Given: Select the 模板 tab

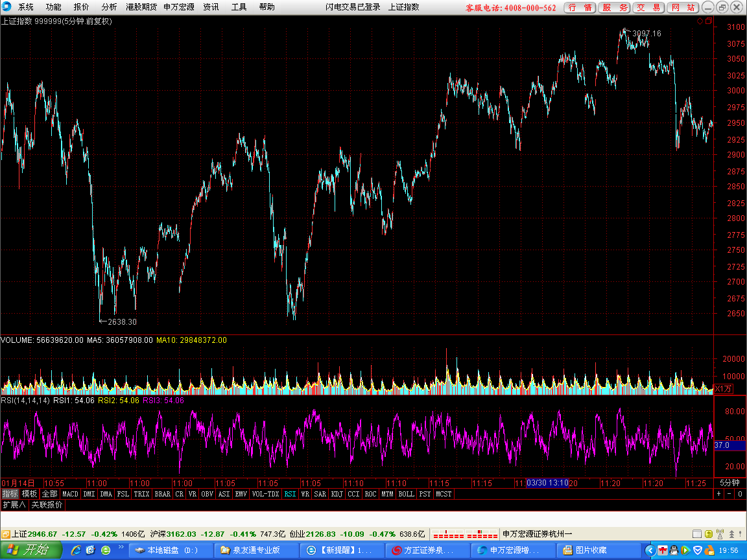Looking at the screenshot, I should (x=30, y=494).
